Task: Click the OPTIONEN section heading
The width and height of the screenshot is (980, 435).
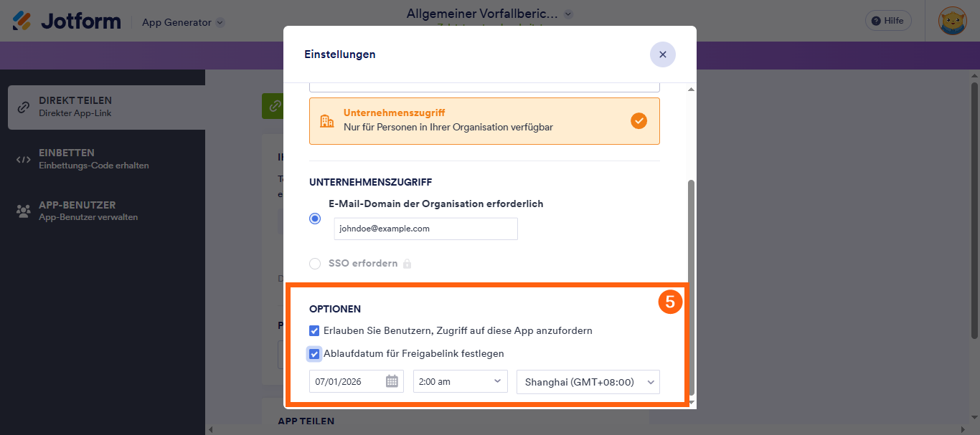Action: pos(335,309)
